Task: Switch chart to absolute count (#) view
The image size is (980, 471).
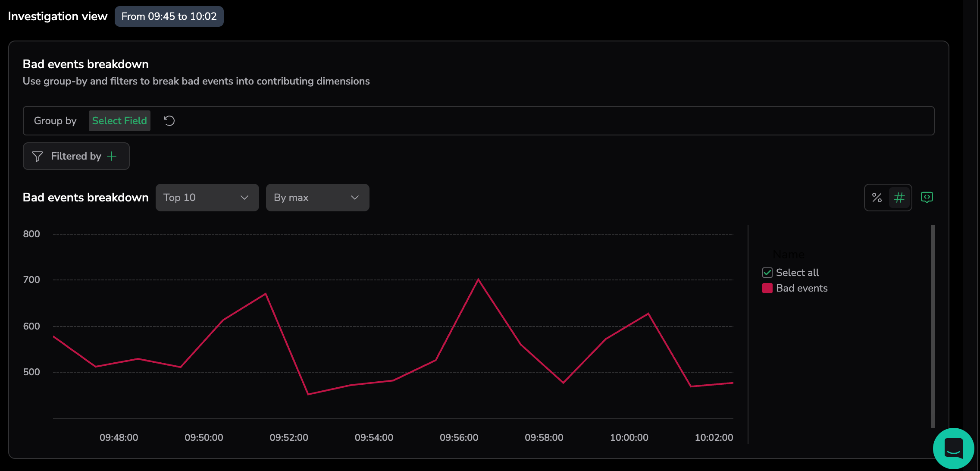Action: (899, 198)
